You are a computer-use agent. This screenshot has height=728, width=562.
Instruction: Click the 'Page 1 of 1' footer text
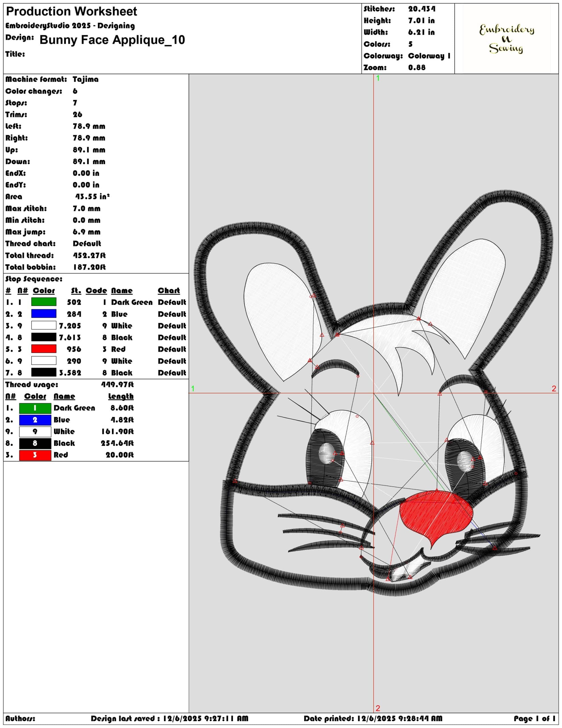pos(535,719)
